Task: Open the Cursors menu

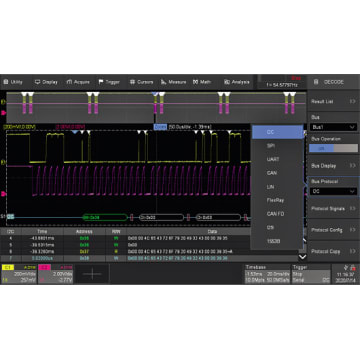Action: pyautogui.click(x=141, y=82)
